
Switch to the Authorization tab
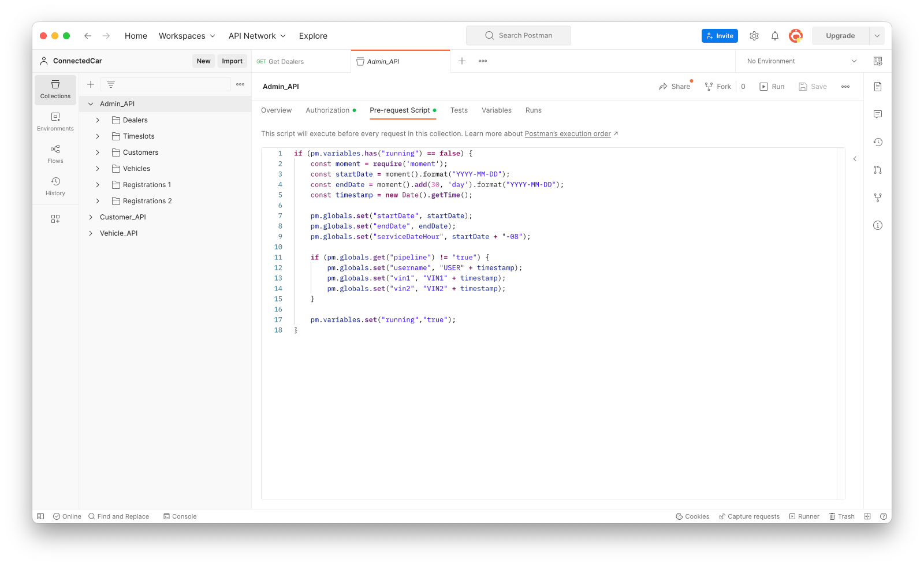point(330,110)
